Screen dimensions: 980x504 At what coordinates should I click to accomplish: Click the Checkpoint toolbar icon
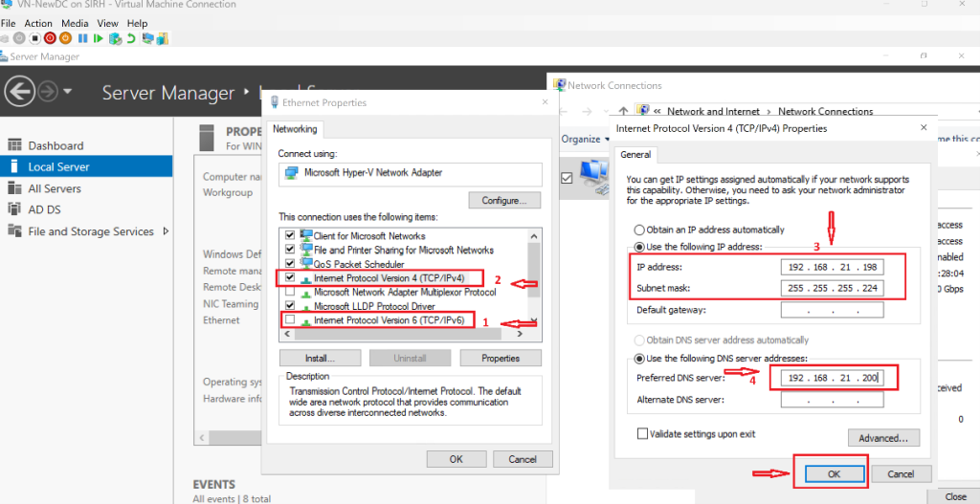pyautogui.click(x=115, y=38)
